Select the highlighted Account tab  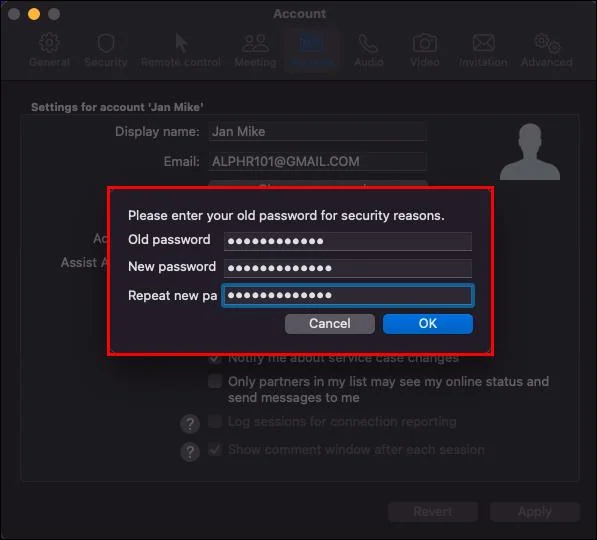point(312,50)
